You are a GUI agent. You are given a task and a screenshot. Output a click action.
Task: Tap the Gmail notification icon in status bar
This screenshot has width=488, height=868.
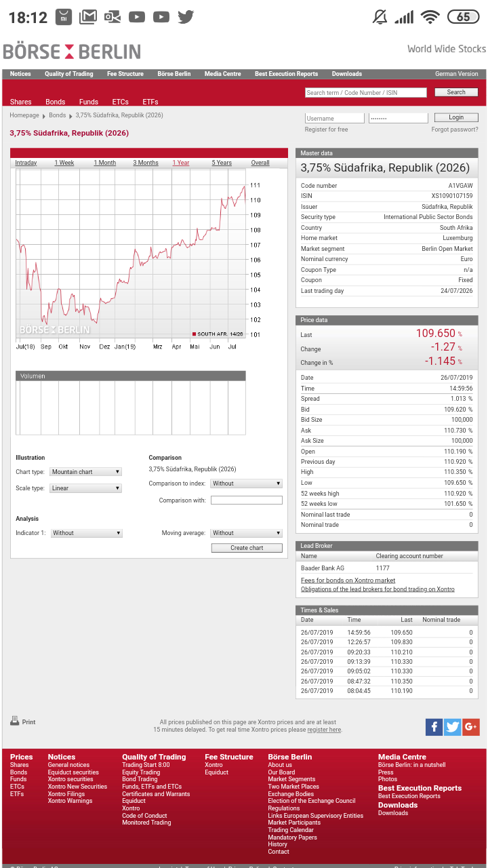[87, 17]
